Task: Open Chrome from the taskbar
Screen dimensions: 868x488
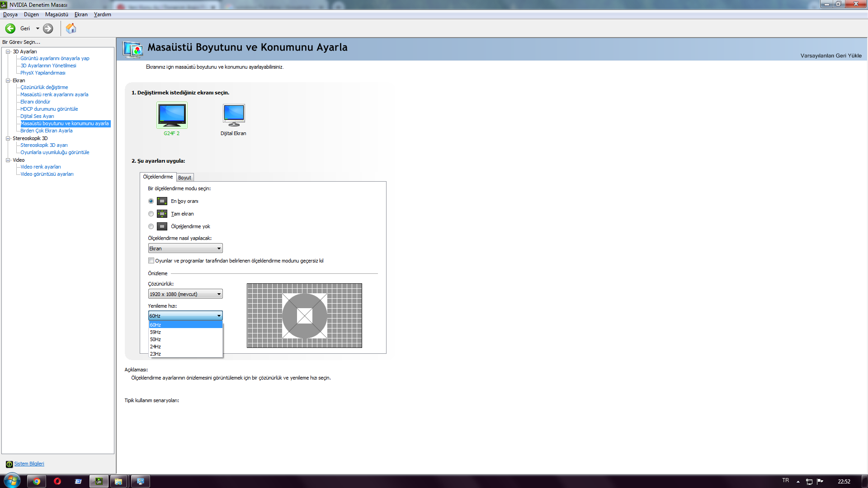Action: [x=37, y=481]
